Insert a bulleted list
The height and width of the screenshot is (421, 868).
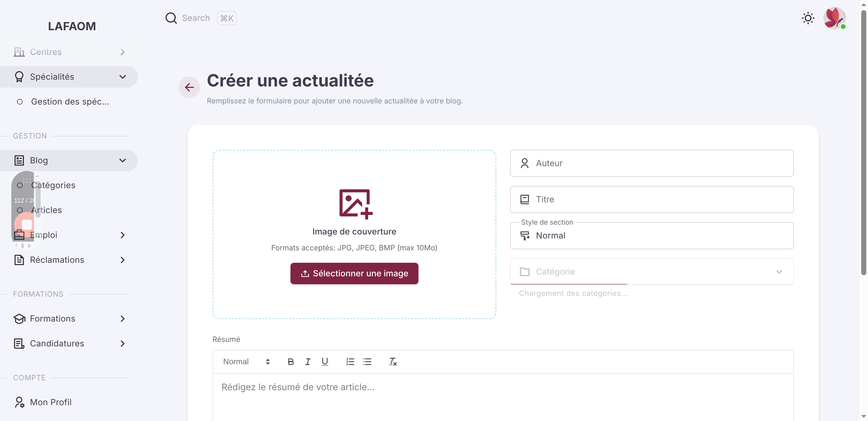367,362
